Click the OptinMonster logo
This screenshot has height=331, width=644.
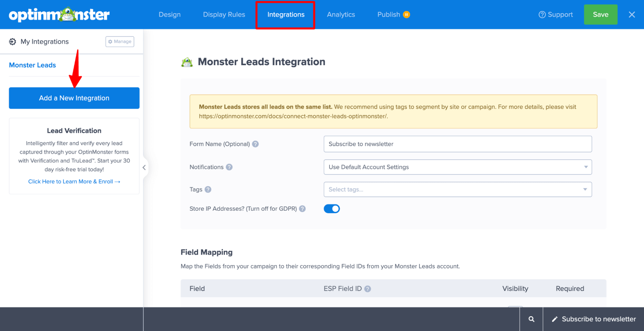click(59, 15)
